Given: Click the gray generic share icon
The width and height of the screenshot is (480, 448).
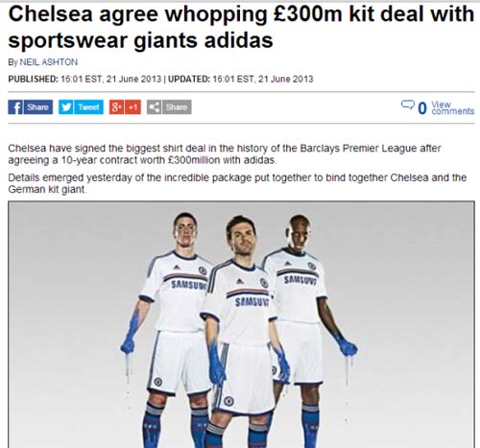Looking at the screenshot, I should [155, 107].
